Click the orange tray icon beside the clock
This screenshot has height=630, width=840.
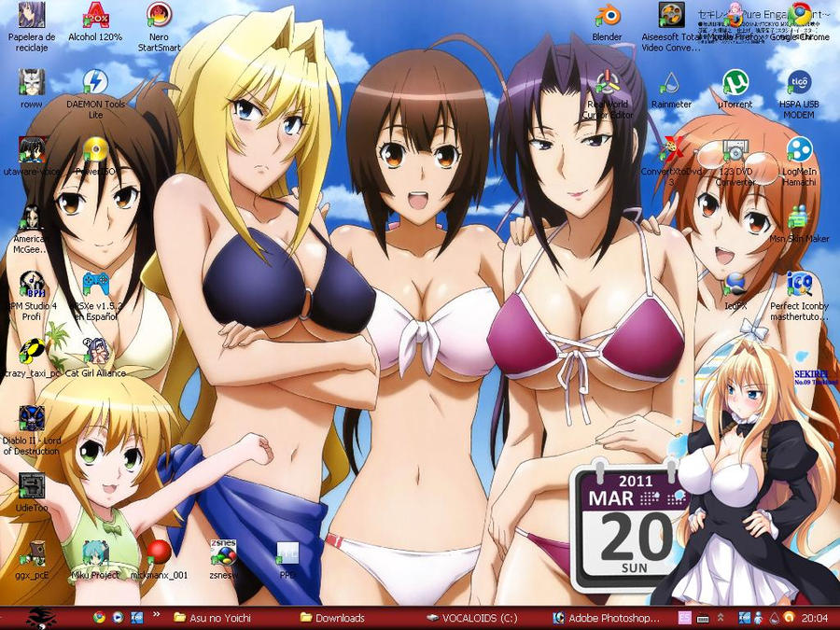pyautogui.click(x=789, y=618)
